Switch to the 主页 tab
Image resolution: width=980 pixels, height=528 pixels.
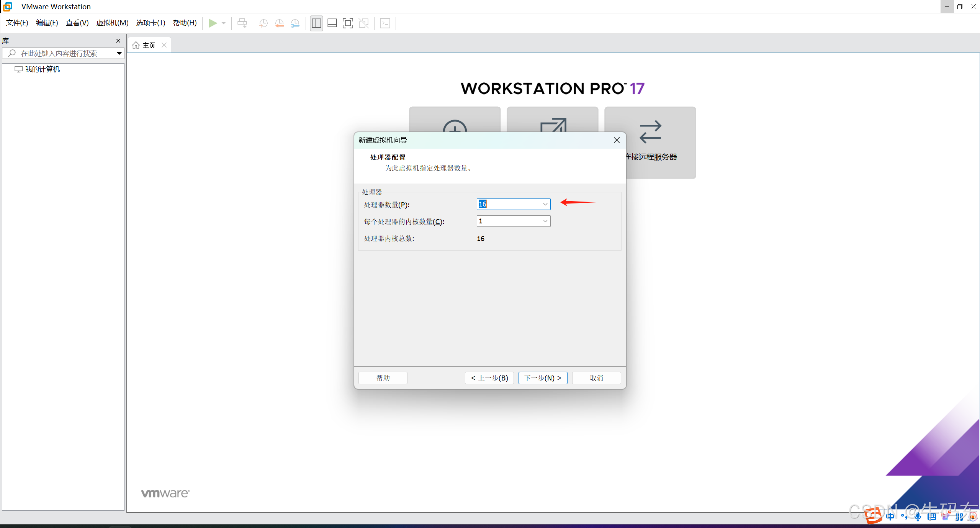coord(149,45)
